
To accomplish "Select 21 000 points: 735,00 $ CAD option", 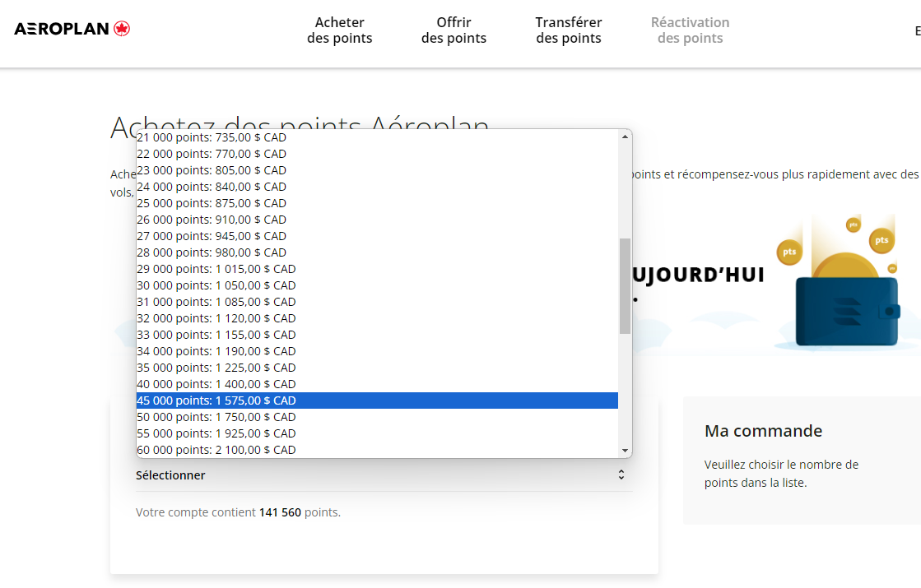I will pyautogui.click(x=377, y=137).
